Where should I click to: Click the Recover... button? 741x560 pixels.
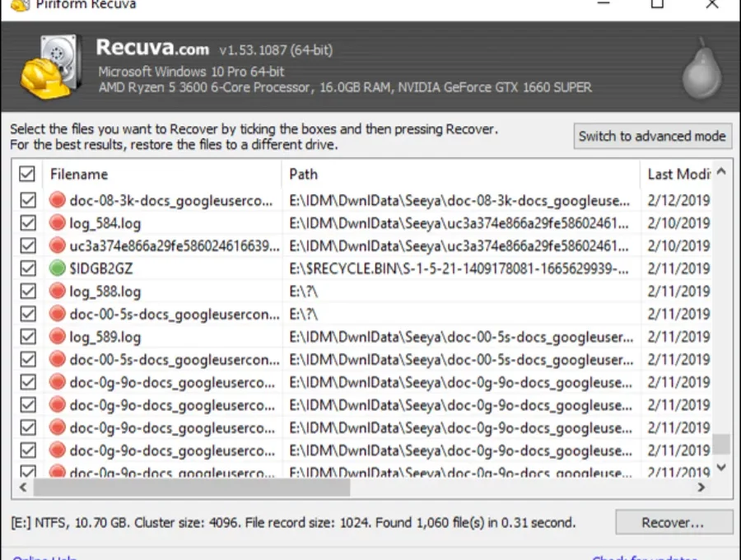(x=673, y=522)
